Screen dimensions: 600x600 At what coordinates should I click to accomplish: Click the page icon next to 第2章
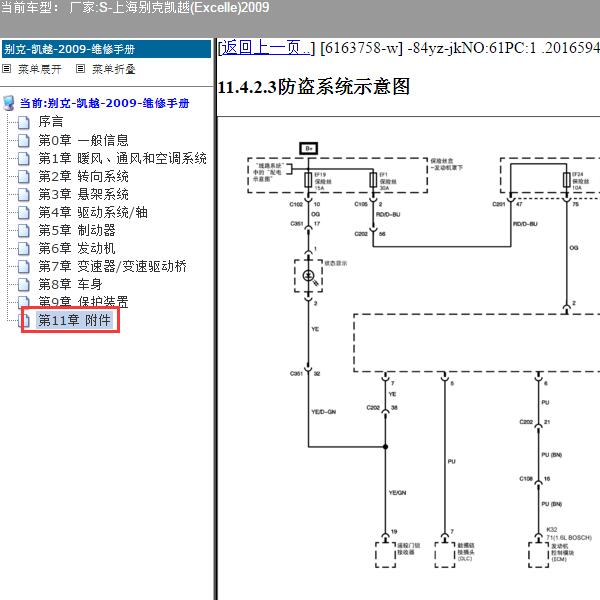pyautogui.click(x=24, y=176)
